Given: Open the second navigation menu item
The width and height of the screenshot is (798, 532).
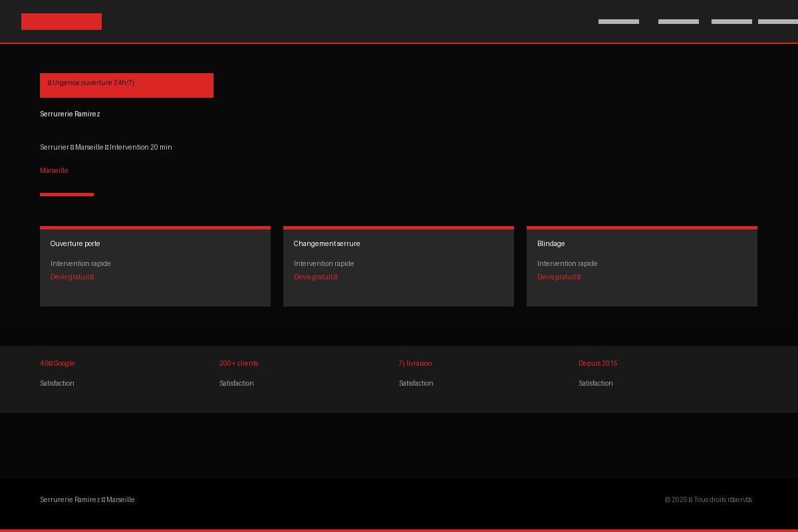Looking at the screenshot, I should click(678, 22).
